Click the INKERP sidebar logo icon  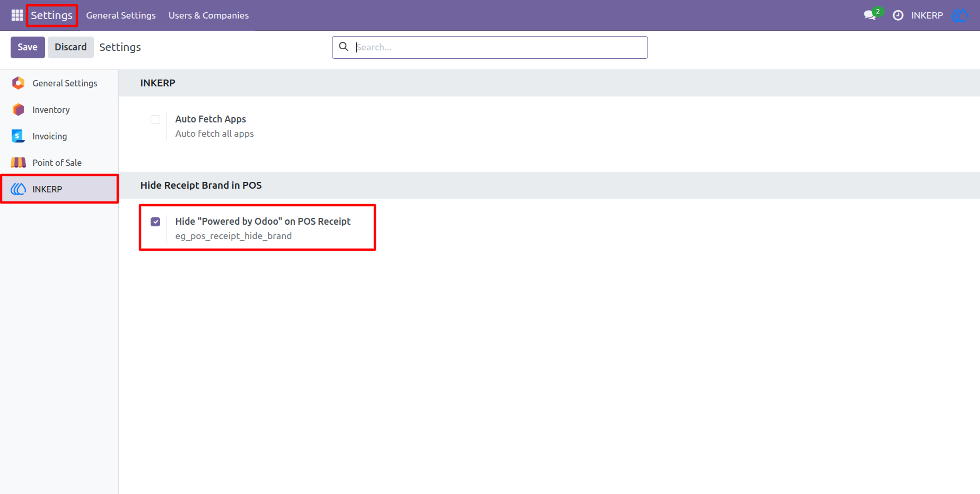click(x=19, y=189)
